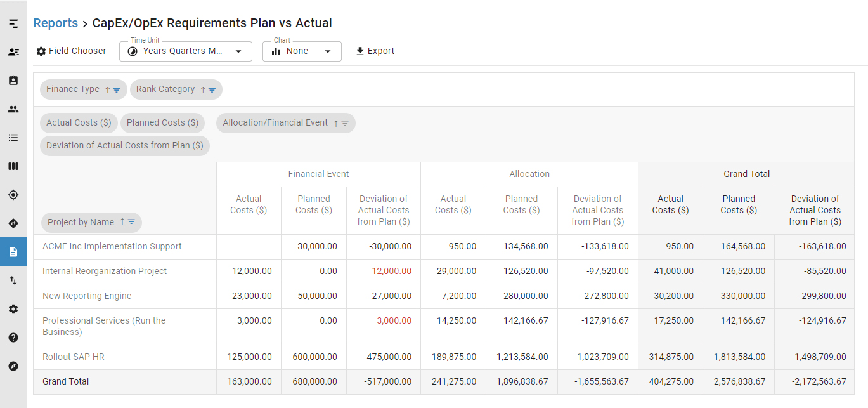This screenshot has height=408, width=868.
Task: Open the Chart type dropdown
Action: (x=302, y=51)
